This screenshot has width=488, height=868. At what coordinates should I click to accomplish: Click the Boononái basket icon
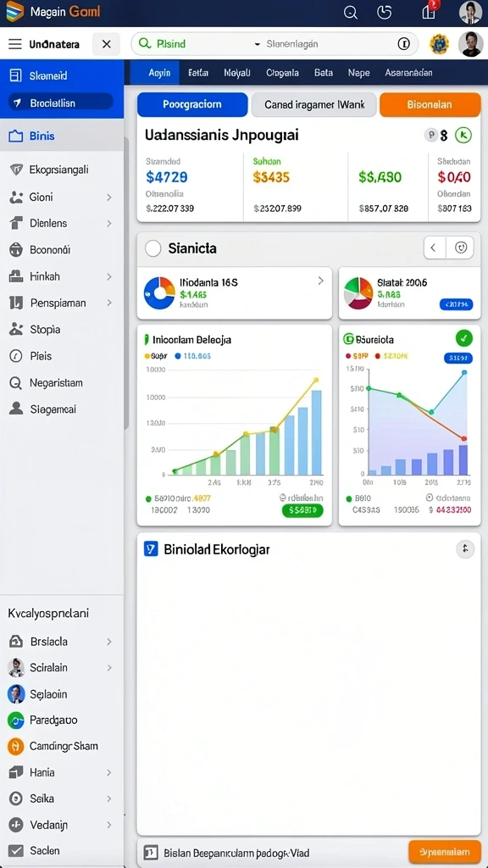16,250
